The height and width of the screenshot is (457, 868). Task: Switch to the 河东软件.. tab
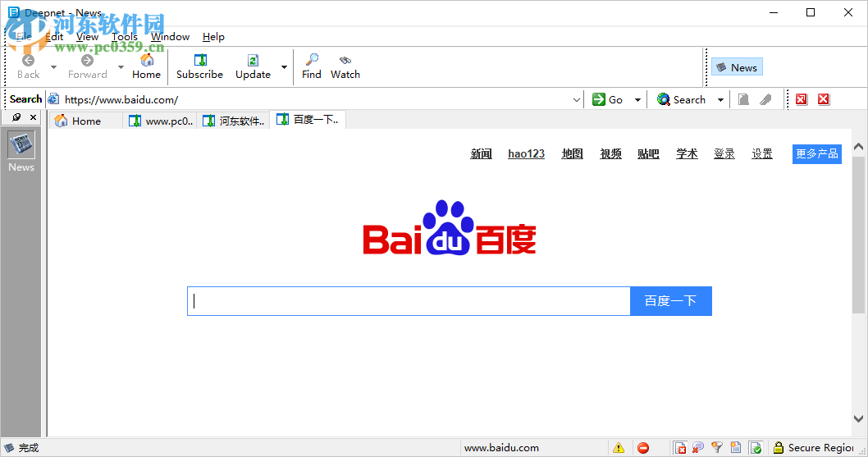click(x=233, y=121)
